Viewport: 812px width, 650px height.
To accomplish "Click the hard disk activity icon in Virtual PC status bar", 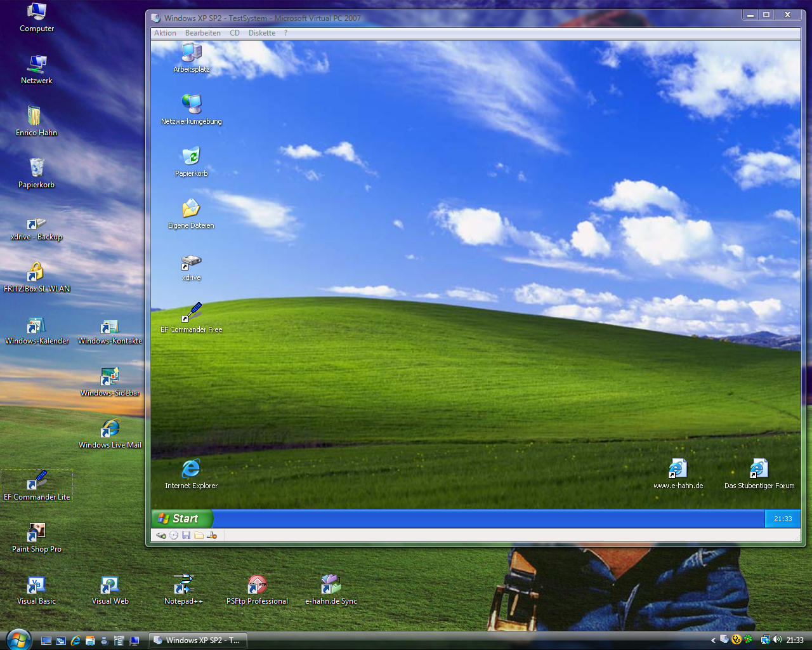I will pyautogui.click(x=161, y=535).
